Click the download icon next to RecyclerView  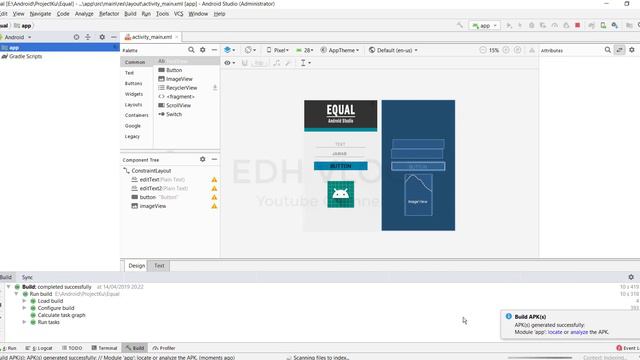click(x=215, y=88)
